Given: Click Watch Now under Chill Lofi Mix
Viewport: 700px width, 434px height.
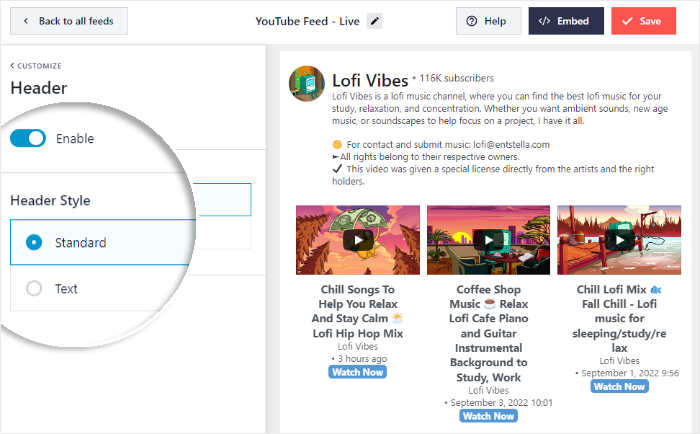Looking at the screenshot, I should pyautogui.click(x=619, y=386).
